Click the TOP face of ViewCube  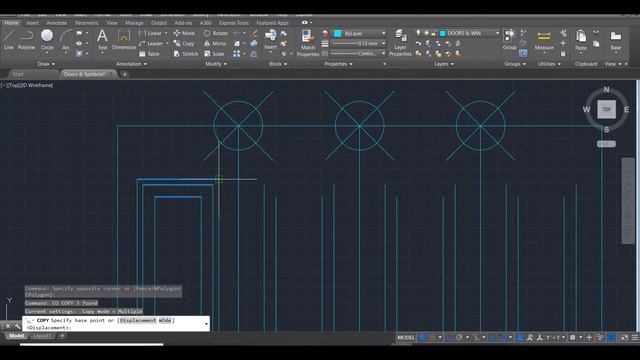[607, 109]
